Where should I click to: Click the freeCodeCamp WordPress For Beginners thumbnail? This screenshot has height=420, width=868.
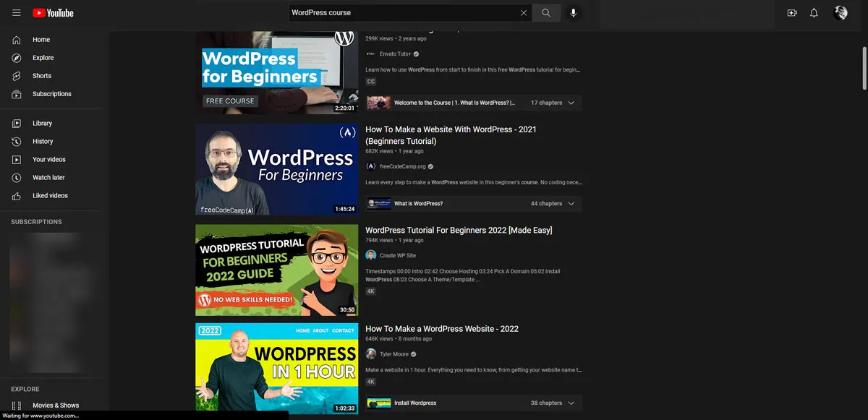pyautogui.click(x=276, y=169)
